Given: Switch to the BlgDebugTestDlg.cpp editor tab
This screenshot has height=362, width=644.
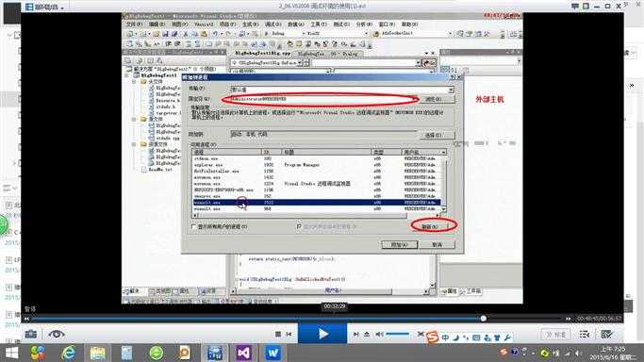Looking at the screenshot, I should 262,53.
